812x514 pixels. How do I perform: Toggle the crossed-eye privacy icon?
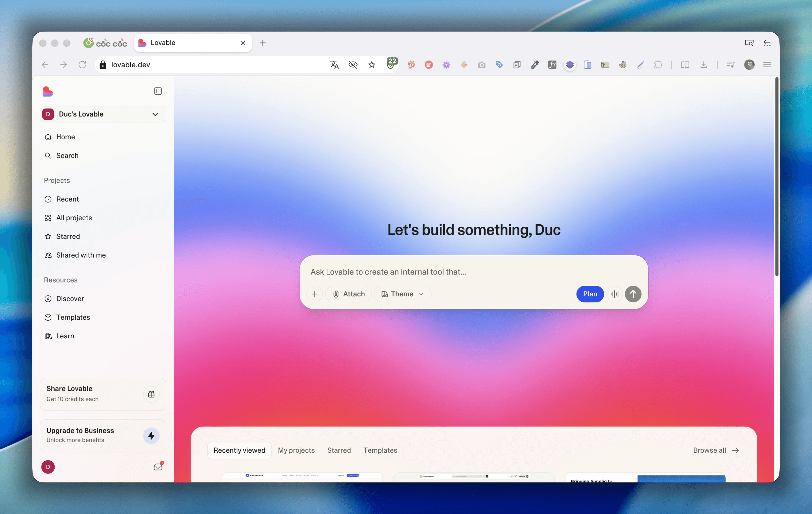(x=353, y=65)
